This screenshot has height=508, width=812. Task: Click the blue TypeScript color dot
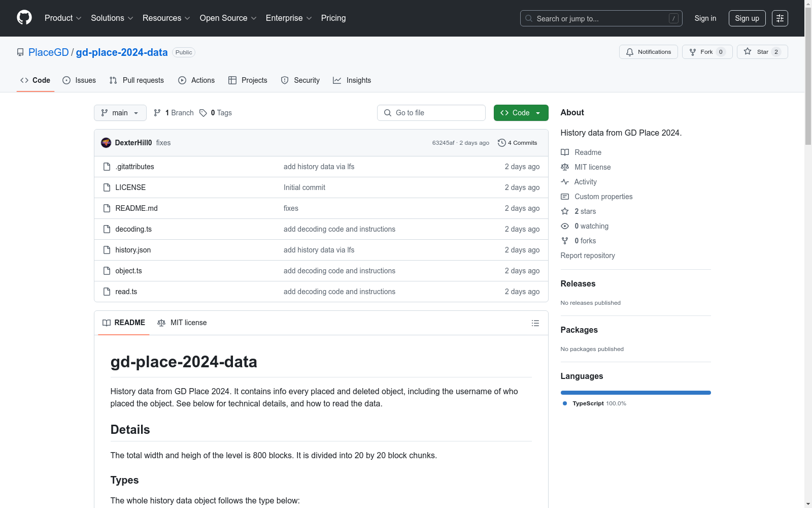565,403
